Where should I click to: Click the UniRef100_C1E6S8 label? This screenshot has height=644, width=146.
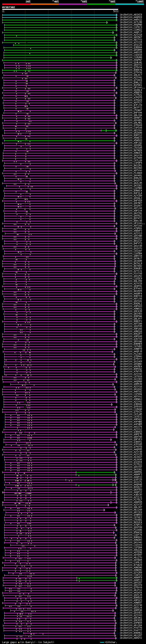point(131,55)
